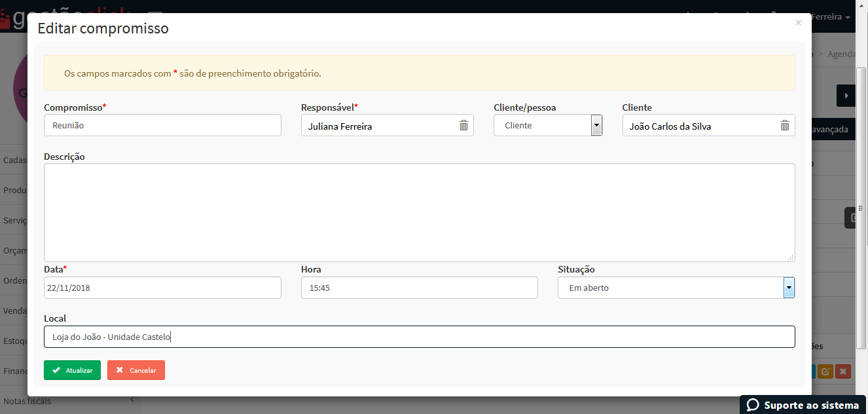Click the Cancelar button
The width and height of the screenshot is (868, 414).
pos(136,369)
